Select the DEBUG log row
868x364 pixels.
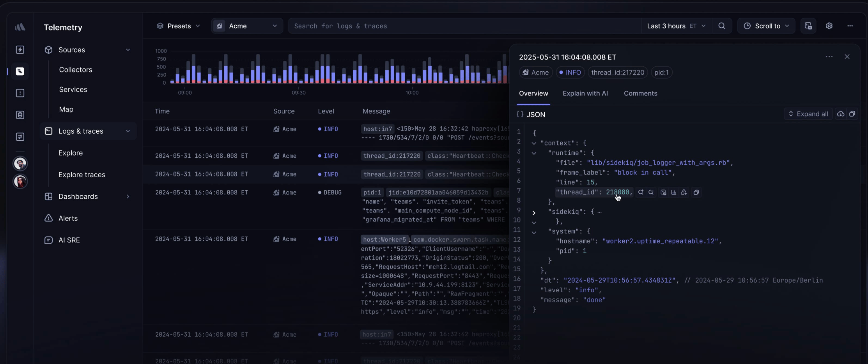click(326, 206)
